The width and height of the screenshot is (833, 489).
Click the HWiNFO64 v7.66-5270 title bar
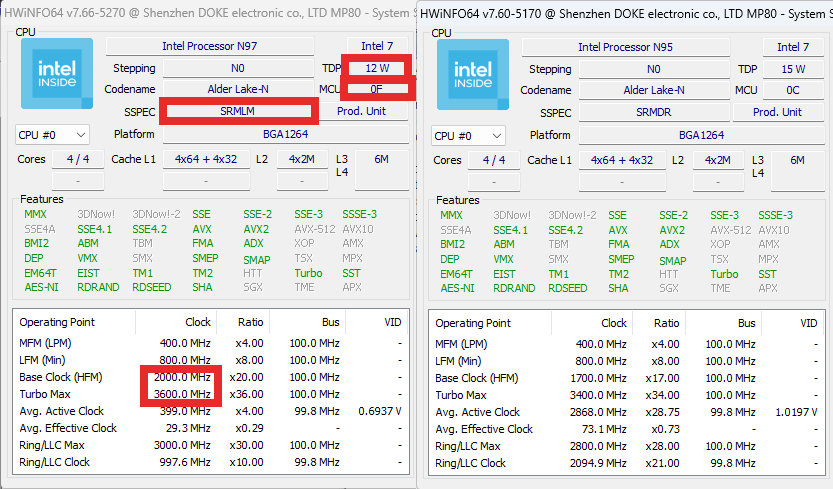(x=209, y=13)
